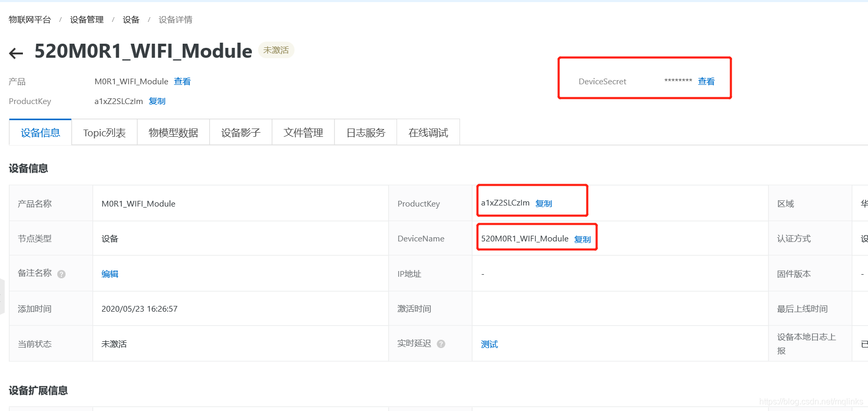Image resolution: width=868 pixels, height=411 pixels.
Task: Open 物联网平台 breadcrumb link
Action: (x=30, y=20)
